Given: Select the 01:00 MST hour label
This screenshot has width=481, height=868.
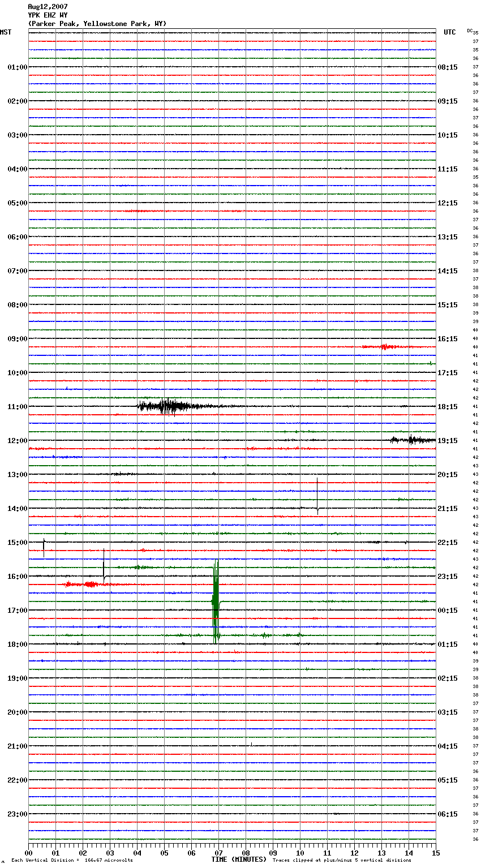Looking at the screenshot, I should point(18,67).
